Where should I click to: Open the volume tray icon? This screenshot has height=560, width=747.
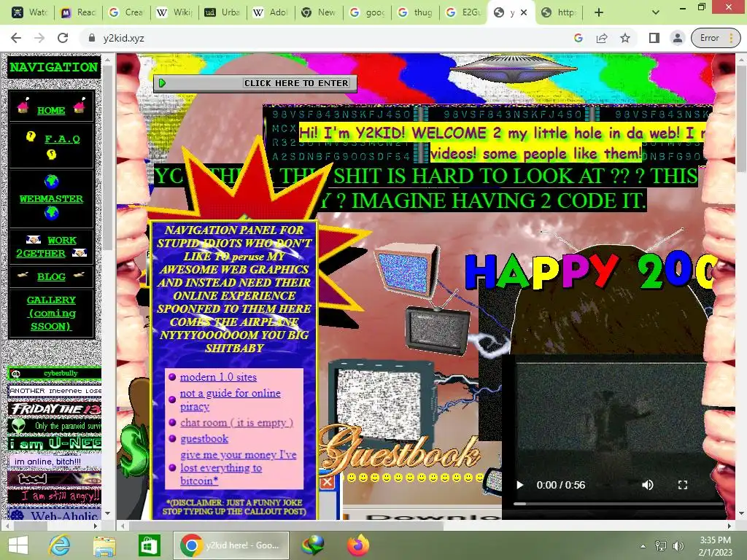point(678,546)
